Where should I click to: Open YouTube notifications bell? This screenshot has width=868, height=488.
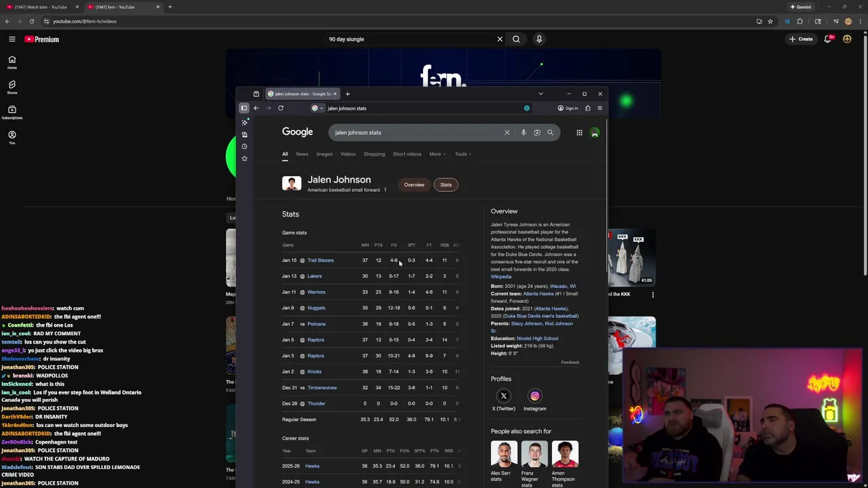[828, 39]
